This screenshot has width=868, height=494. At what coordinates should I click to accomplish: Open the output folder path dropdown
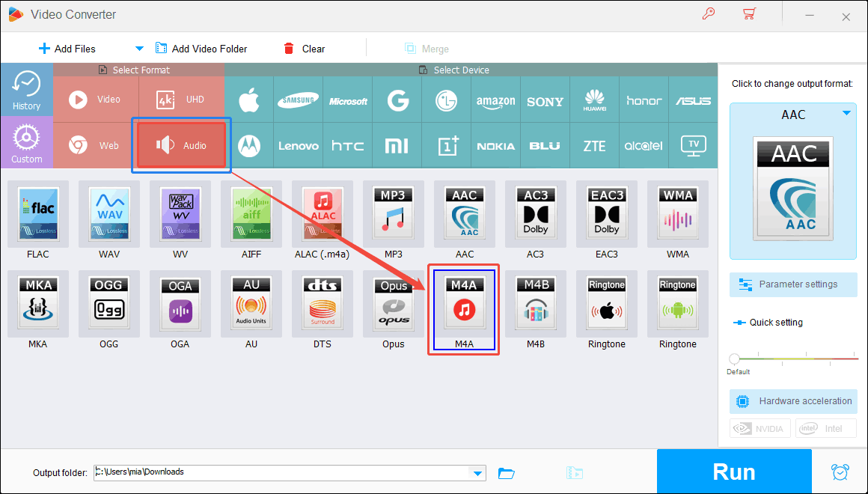click(477, 472)
